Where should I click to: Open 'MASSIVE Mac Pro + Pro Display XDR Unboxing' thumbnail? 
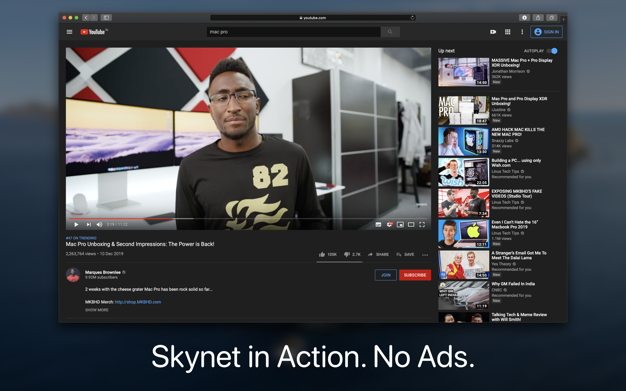pos(464,72)
